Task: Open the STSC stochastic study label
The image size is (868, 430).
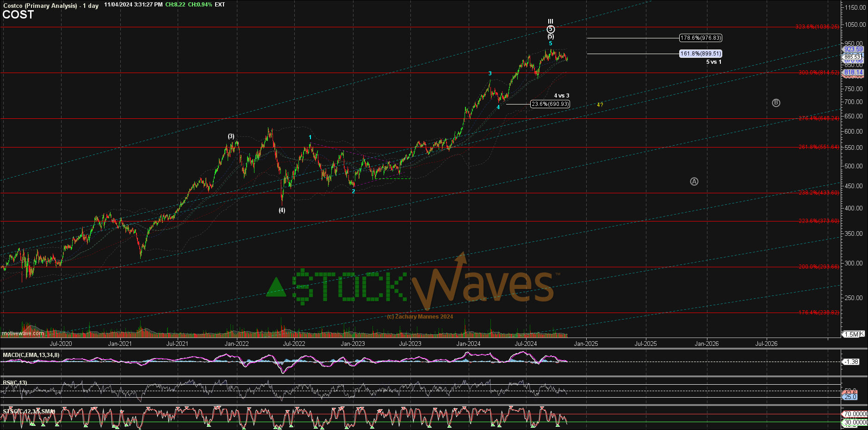Action: tap(29, 411)
